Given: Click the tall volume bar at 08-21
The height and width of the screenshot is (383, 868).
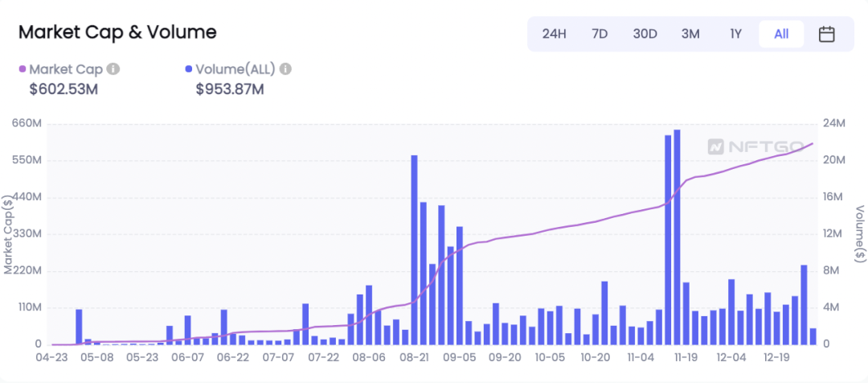Looking at the screenshot, I should tap(414, 250).
